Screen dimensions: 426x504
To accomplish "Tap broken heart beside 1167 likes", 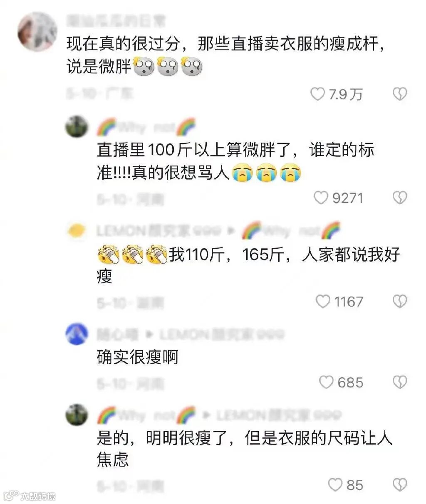I will pos(400,301).
